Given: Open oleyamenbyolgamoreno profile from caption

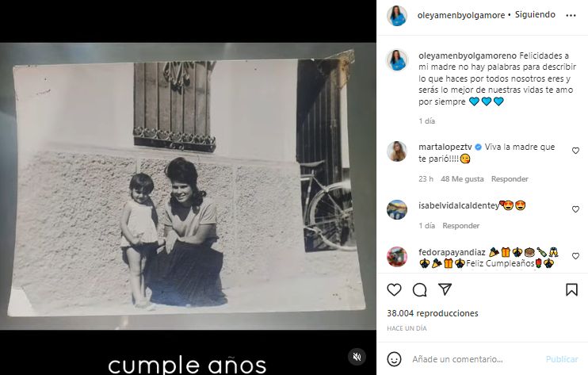Looking at the screenshot, I should tap(468, 55).
